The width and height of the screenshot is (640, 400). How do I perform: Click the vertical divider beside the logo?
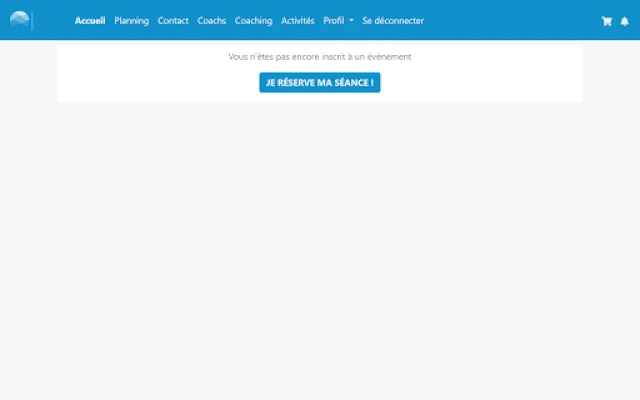33,20
